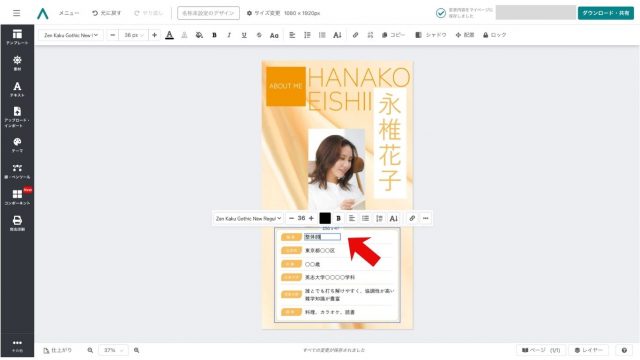The image size is (640, 360).
Task: Open more options in the floating toolbar
Action: 426,219
